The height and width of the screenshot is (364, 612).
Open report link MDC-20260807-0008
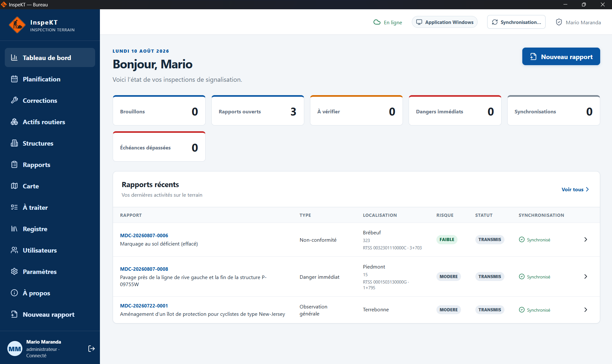[x=144, y=269]
